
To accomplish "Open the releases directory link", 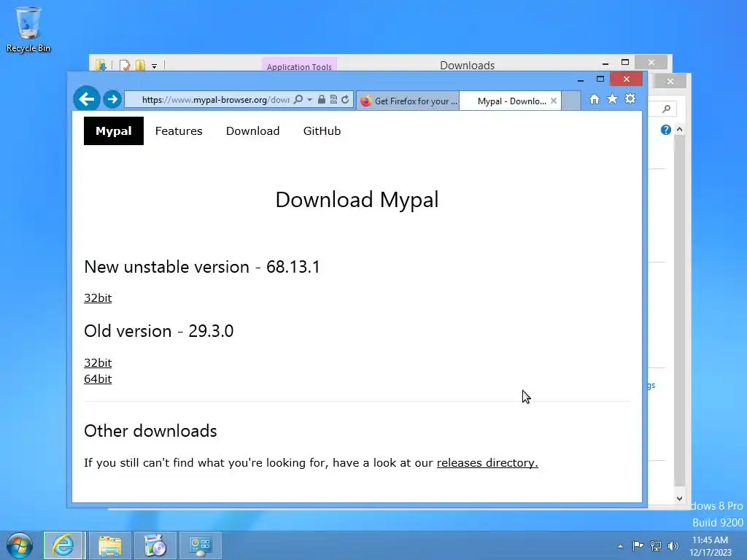I will 487,463.
